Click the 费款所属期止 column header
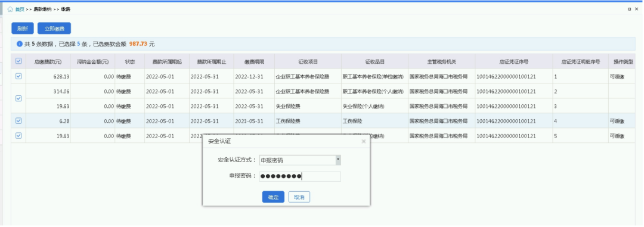This screenshot has height=227, width=644. click(212, 61)
